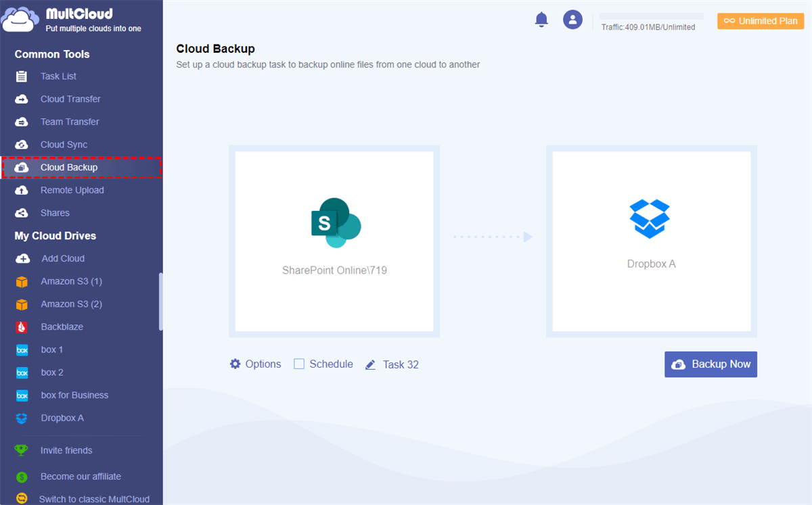Click the Invite friends link
Viewport: 812px width, 505px height.
(66, 451)
